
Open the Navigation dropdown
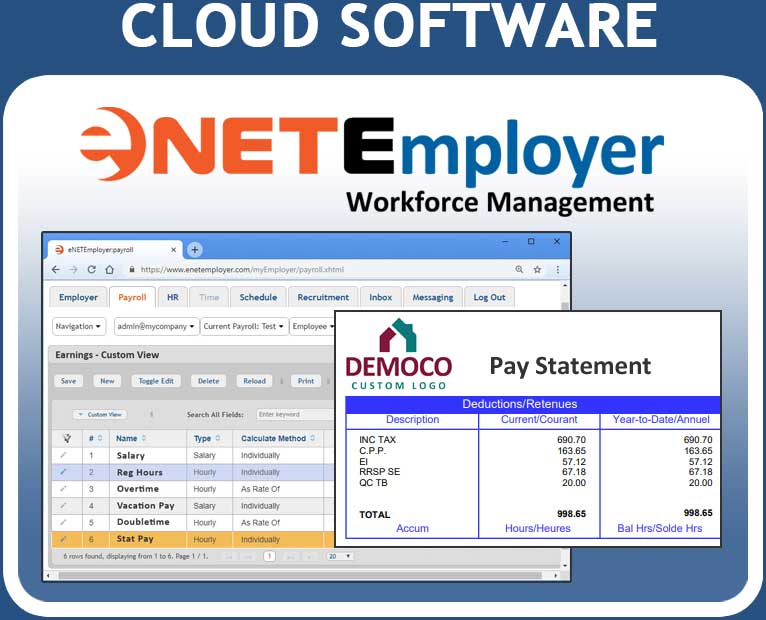pos(79,326)
